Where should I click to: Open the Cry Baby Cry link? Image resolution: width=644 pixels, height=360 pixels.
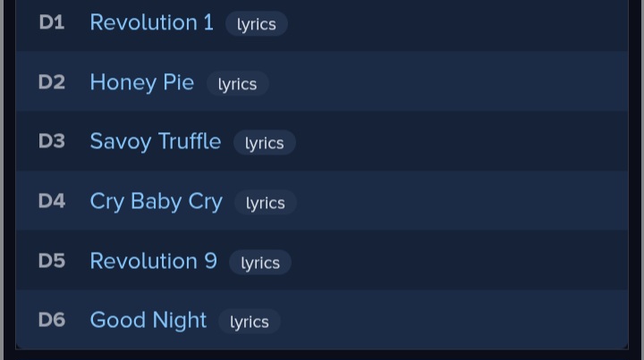156,202
